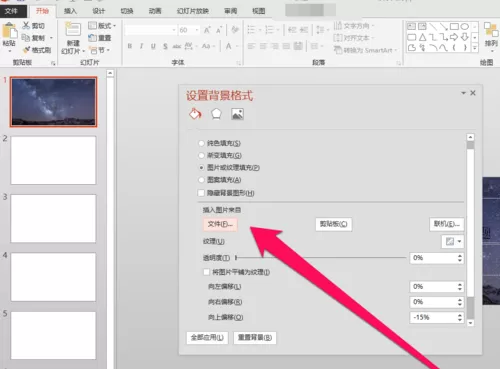Open the pane options dropdown arrow
Image resolution: width=500 pixels, height=369 pixels.
coord(463,93)
